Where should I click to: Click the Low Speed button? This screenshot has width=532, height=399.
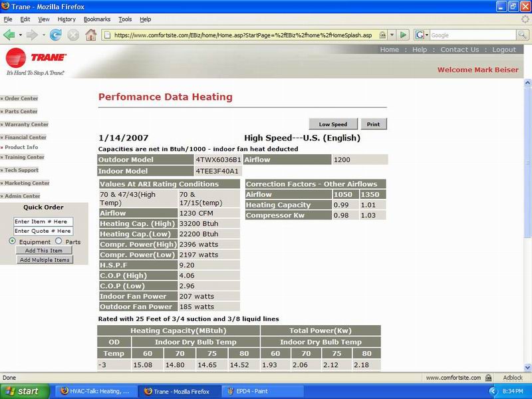click(x=333, y=124)
